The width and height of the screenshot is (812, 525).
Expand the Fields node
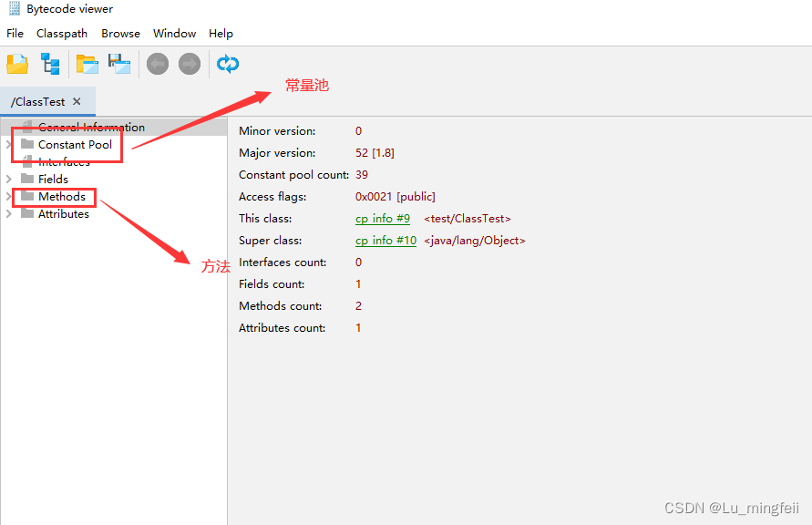[7, 179]
